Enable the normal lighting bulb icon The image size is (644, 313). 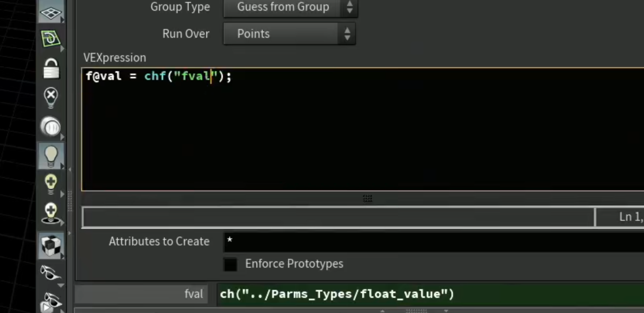click(51, 156)
